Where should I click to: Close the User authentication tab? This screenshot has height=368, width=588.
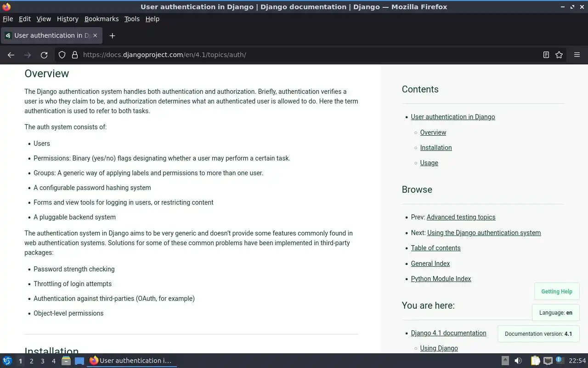(x=95, y=35)
